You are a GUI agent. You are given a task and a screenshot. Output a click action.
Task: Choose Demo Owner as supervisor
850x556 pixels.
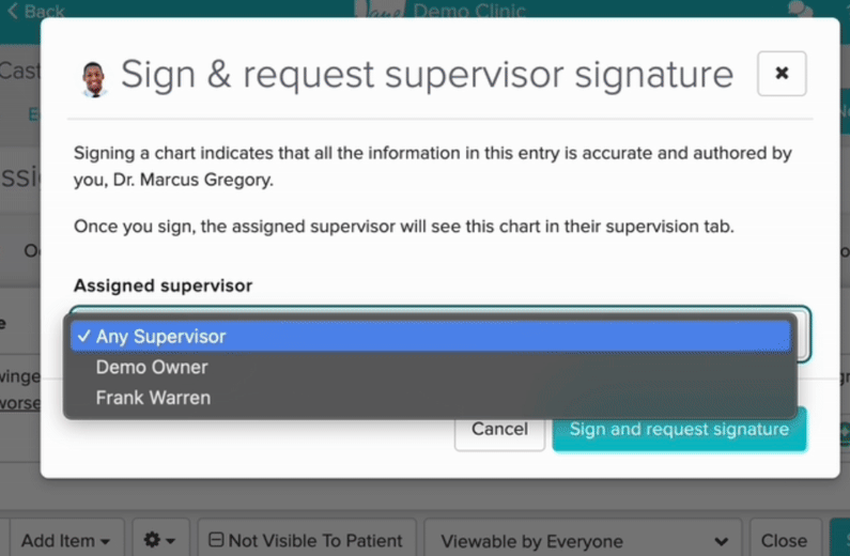(152, 367)
